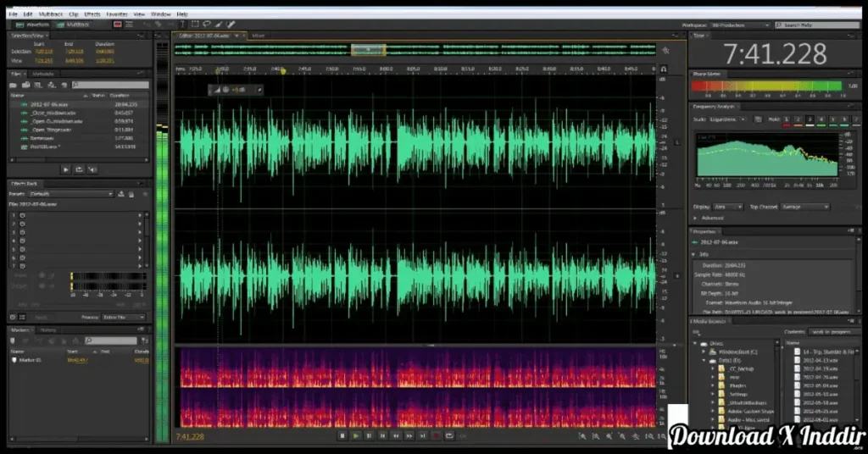Open the File menu
The width and height of the screenshot is (868, 454).
pyautogui.click(x=13, y=14)
